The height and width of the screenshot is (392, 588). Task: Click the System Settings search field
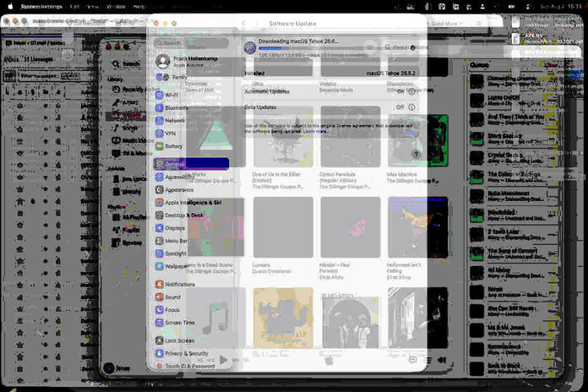point(191,43)
